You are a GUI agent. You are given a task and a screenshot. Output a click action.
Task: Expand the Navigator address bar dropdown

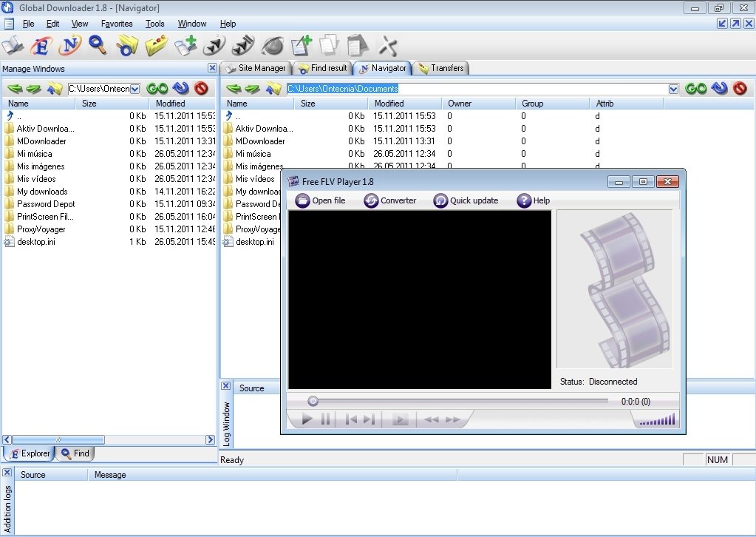[x=673, y=89]
